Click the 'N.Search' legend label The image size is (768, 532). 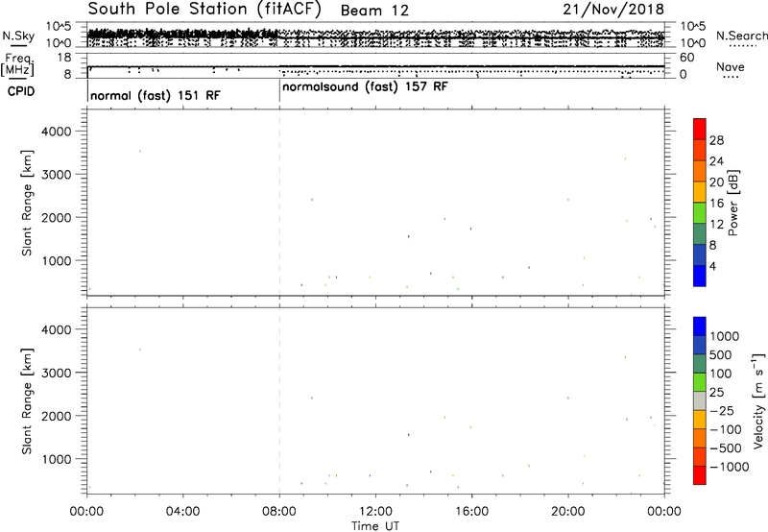tap(741, 36)
